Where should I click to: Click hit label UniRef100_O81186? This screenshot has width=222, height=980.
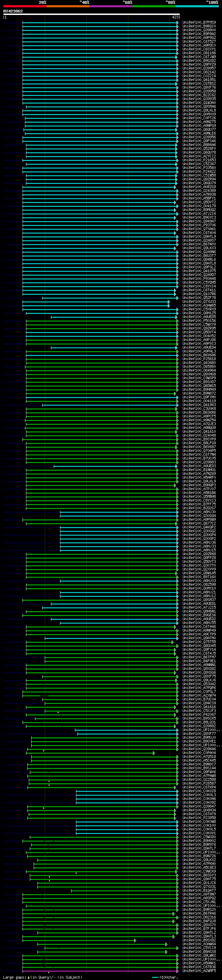(x=199, y=53)
